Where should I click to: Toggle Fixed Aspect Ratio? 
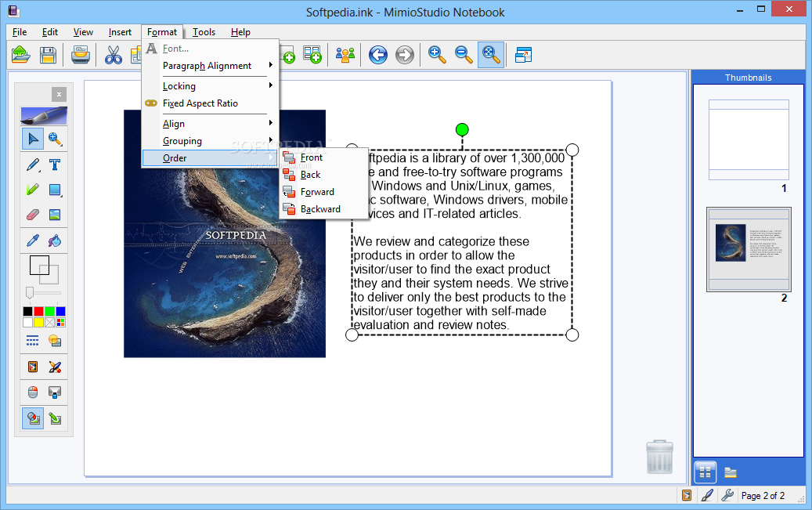coord(210,103)
